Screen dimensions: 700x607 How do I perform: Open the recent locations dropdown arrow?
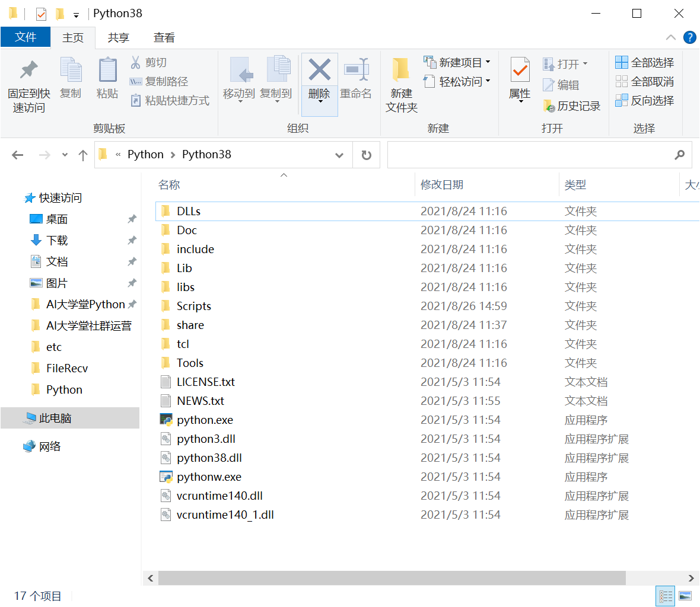click(65, 155)
